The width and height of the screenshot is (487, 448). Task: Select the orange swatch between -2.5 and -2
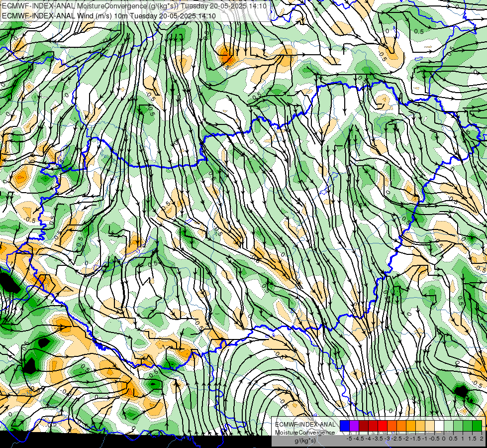click(x=401, y=426)
